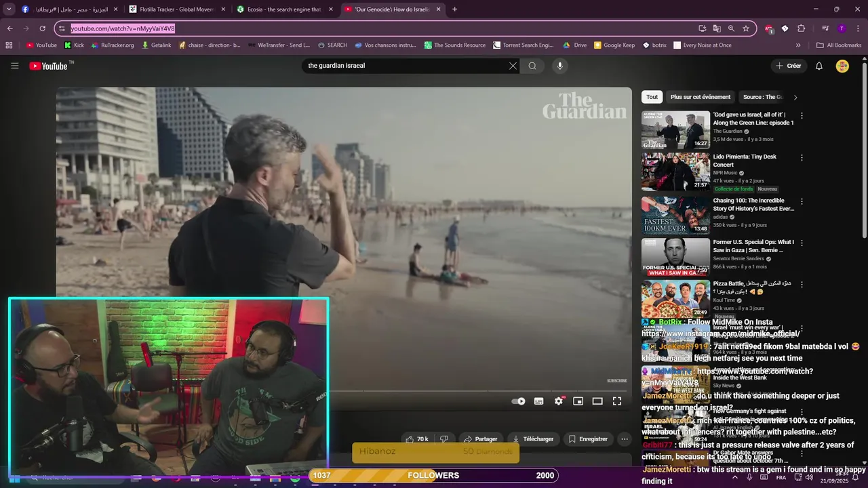Image resolution: width=868 pixels, height=488 pixels.
Task: Close the Ecosia tab
Action: tap(331, 9)
